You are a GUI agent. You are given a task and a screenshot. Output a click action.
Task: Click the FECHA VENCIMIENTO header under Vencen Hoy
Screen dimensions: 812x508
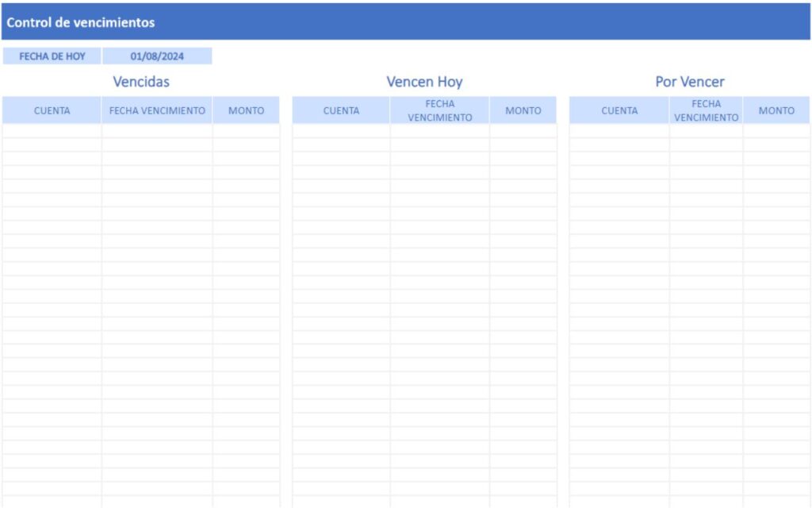[440, 110]
